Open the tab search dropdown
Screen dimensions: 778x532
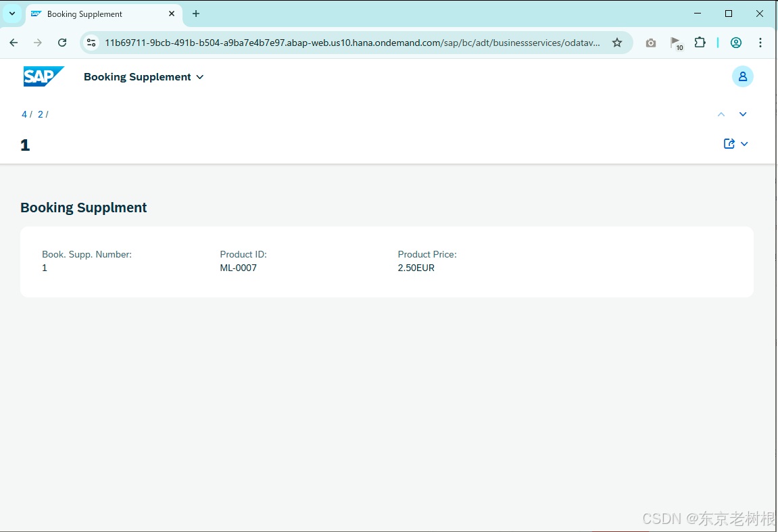(x=12, y=14)
